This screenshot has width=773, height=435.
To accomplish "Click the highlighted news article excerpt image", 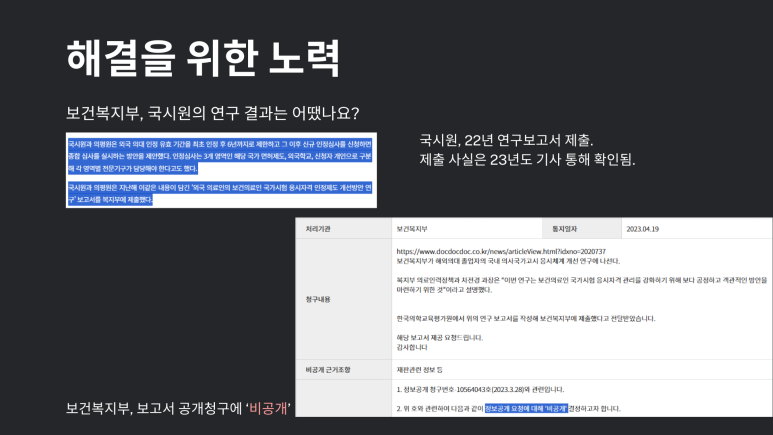I will tap(221, 170).
